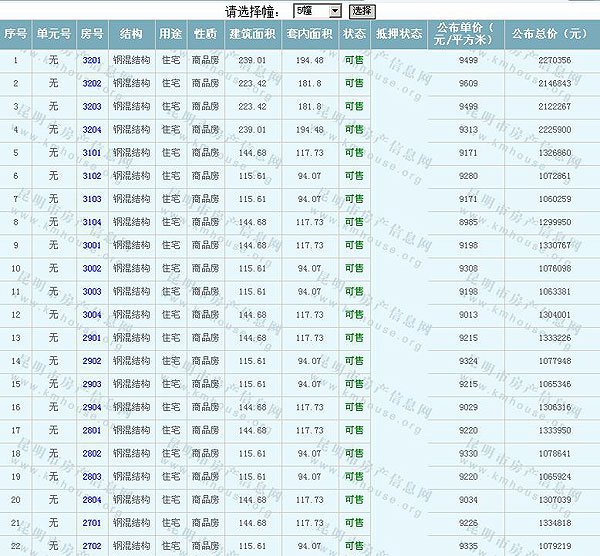The width and height of the screenshot is (600, 556).
Task: Open room 3003 link
Action: 92,291
